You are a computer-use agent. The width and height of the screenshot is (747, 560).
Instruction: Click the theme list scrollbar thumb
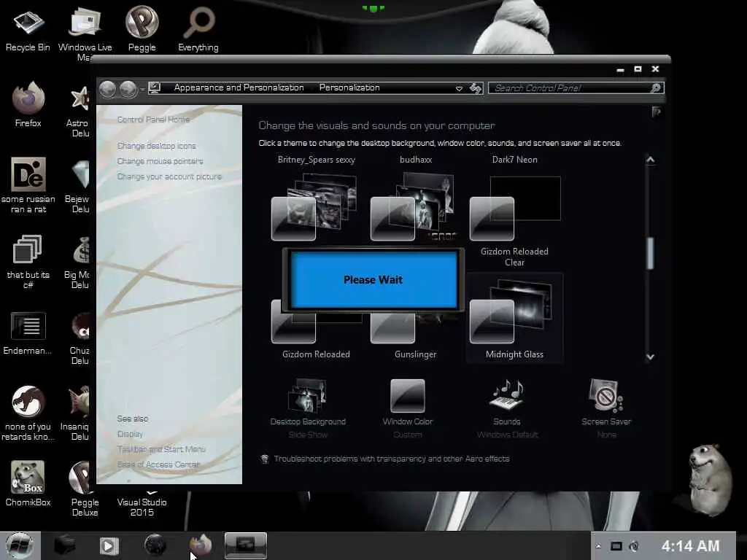coord(650,253)
